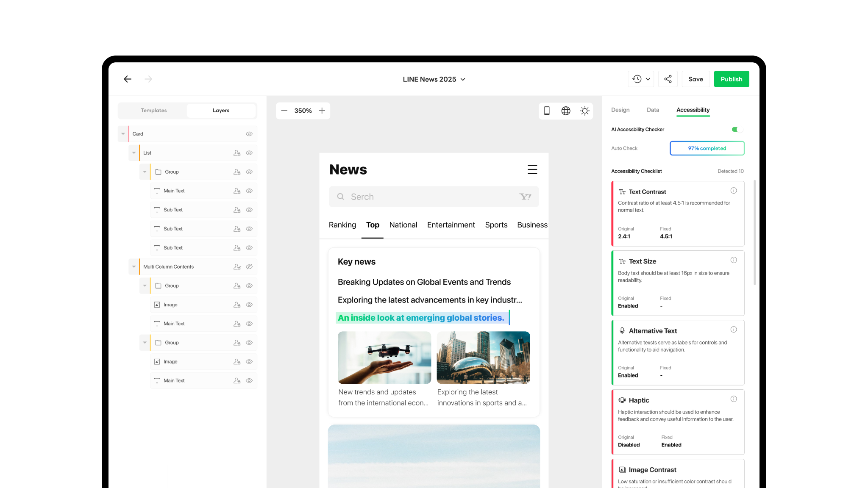Collapse the List layer tree
Viewport: 868px width, 488px height.
click(134, 153)
